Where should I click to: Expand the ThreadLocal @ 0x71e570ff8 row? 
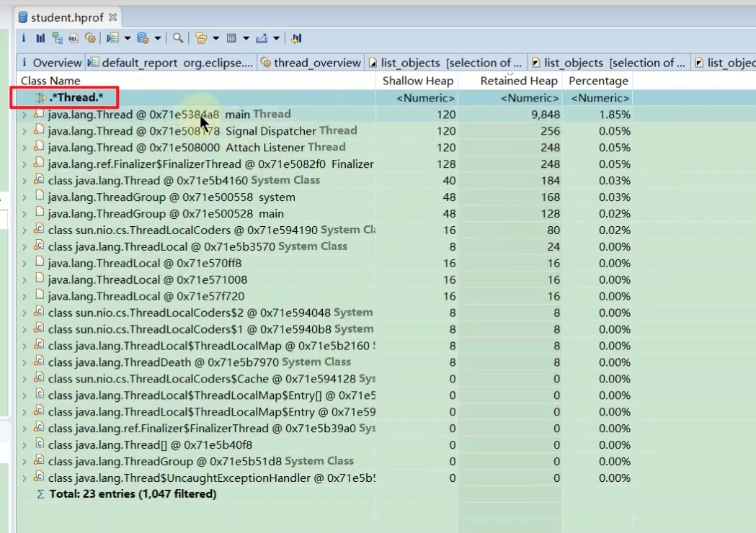click(x=24, y=264)
